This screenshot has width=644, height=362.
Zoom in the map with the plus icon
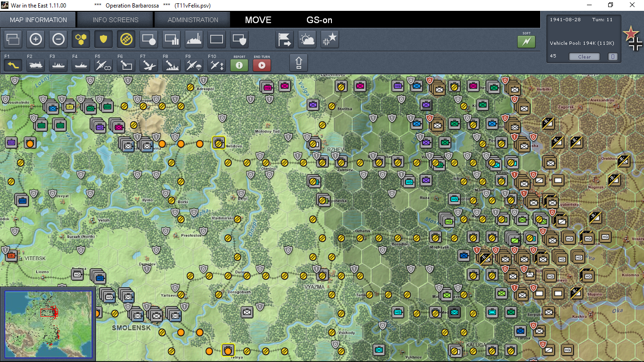[x=36, y=40]
